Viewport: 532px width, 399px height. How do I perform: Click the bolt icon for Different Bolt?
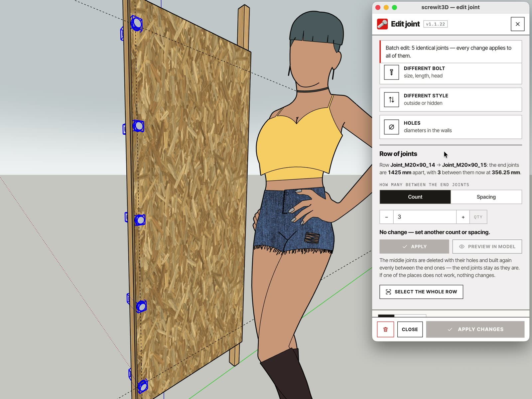[x=391, y=72]
